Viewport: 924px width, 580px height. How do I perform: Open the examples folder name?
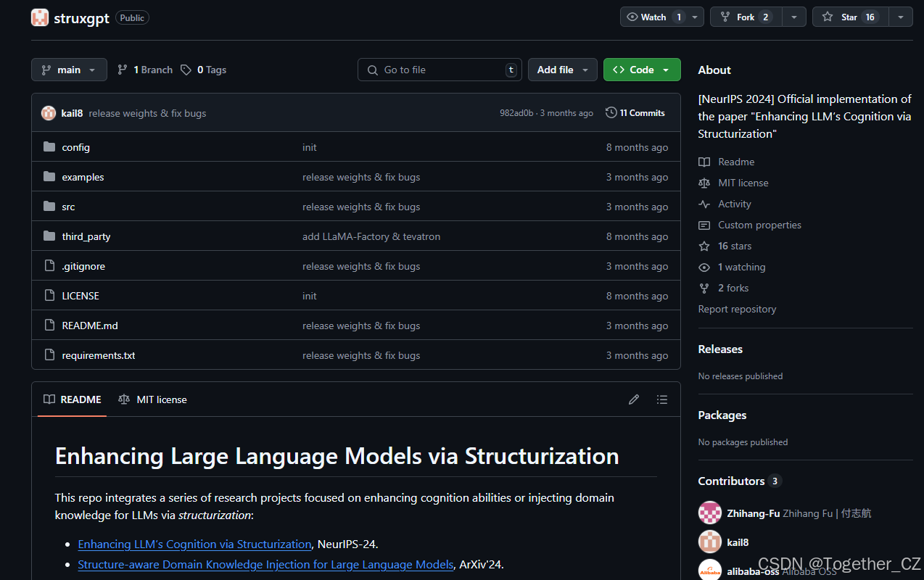coord(83,177)
